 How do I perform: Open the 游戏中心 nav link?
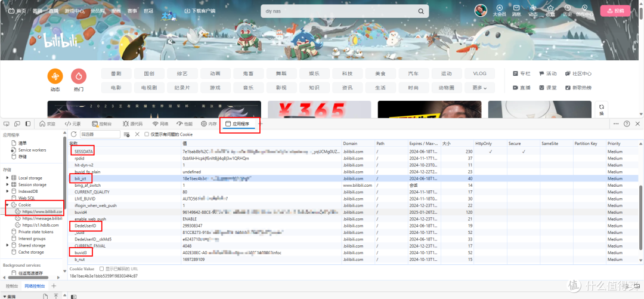click(x=75, y=11)
